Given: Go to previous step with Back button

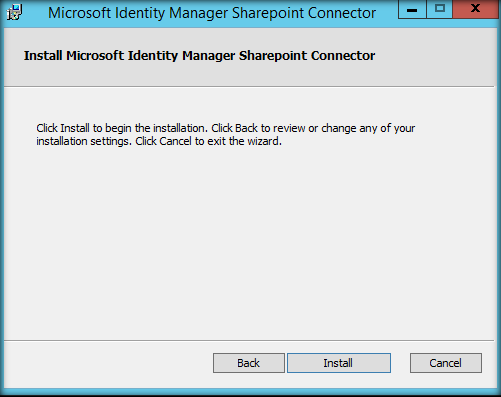Looking at the screenshot, I should [x=249, y=363].
